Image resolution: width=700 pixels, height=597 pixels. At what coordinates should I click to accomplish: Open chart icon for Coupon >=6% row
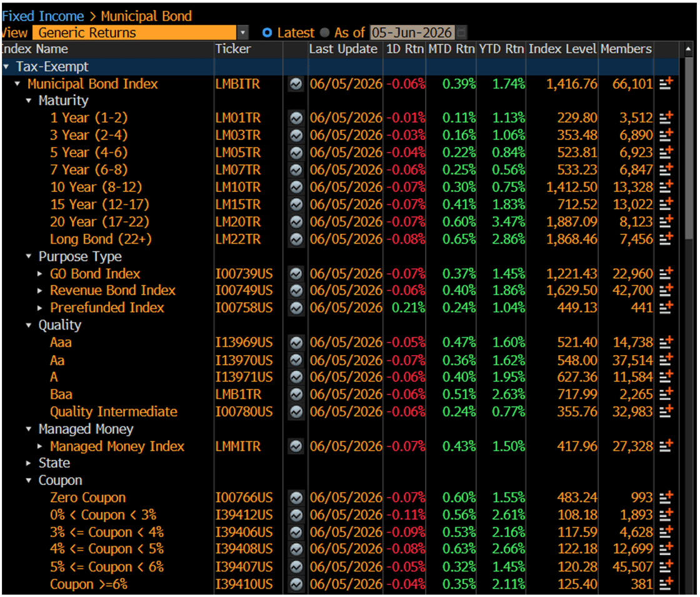(x=296, y=584)
